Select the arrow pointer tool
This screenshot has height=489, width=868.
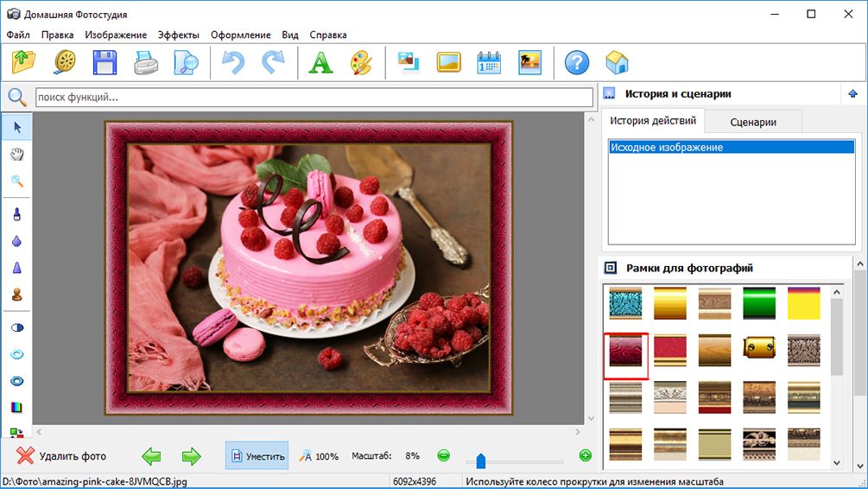pyautogui.click(x=17, y=127)
